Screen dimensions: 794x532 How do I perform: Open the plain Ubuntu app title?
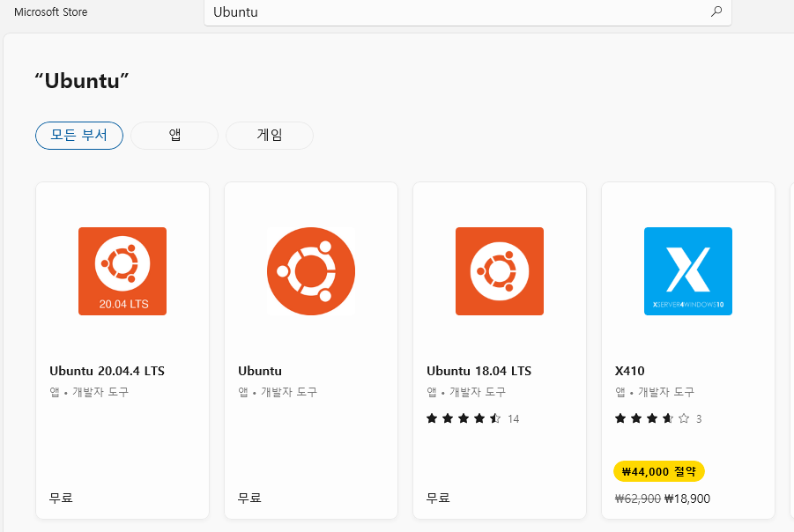click(260, 371)
